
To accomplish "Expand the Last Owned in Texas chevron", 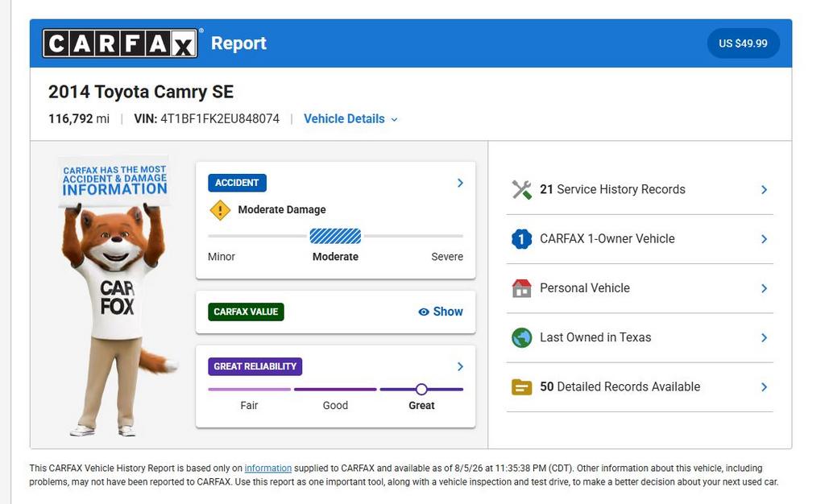I will pyautogui.click(x=764, y=338).
